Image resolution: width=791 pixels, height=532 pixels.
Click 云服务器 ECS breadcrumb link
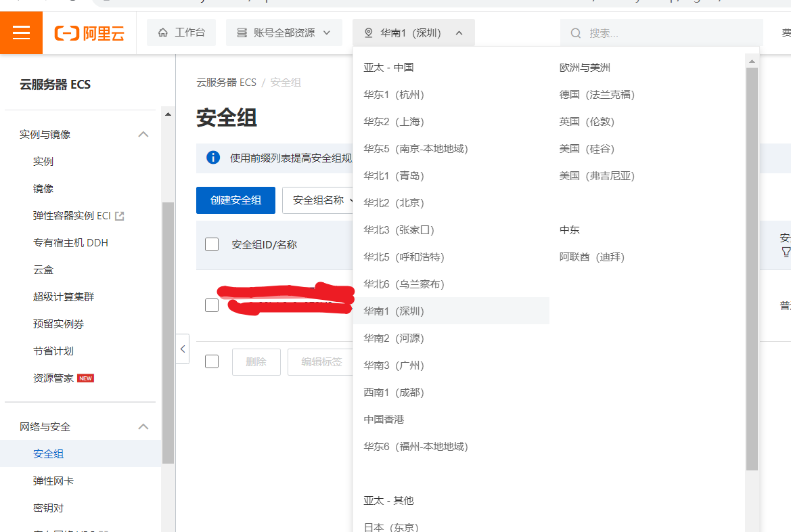point(227,83)
